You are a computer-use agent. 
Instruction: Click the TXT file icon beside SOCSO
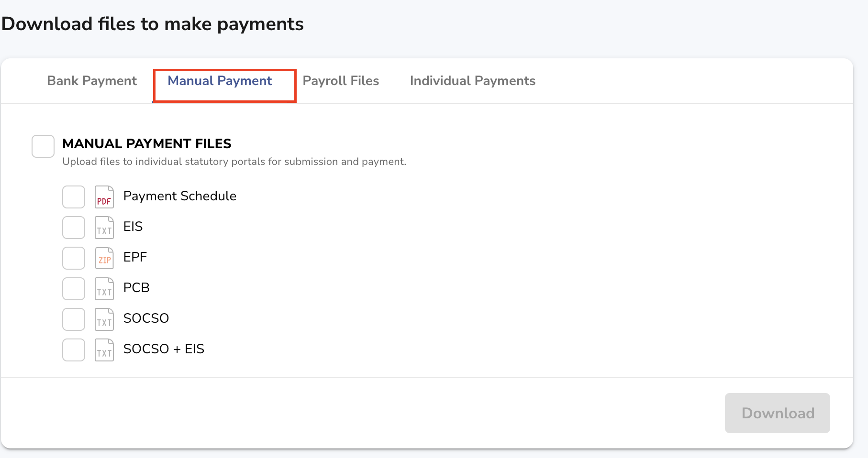104,319
